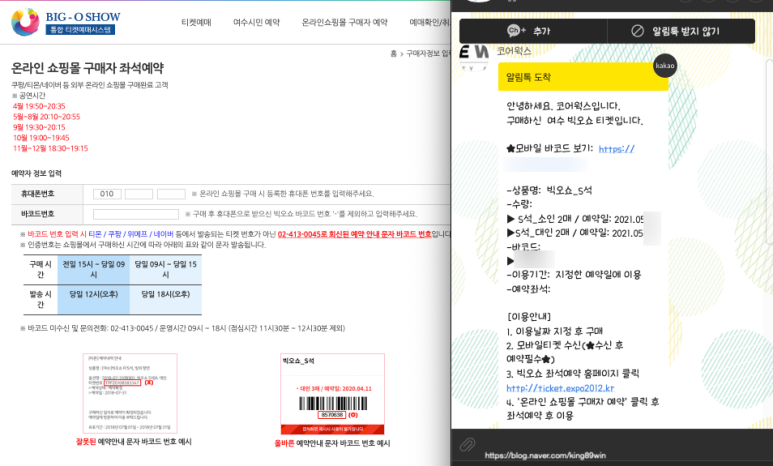Click the 추가 channel add button
773x466 pixels.
tap(533, 31)
